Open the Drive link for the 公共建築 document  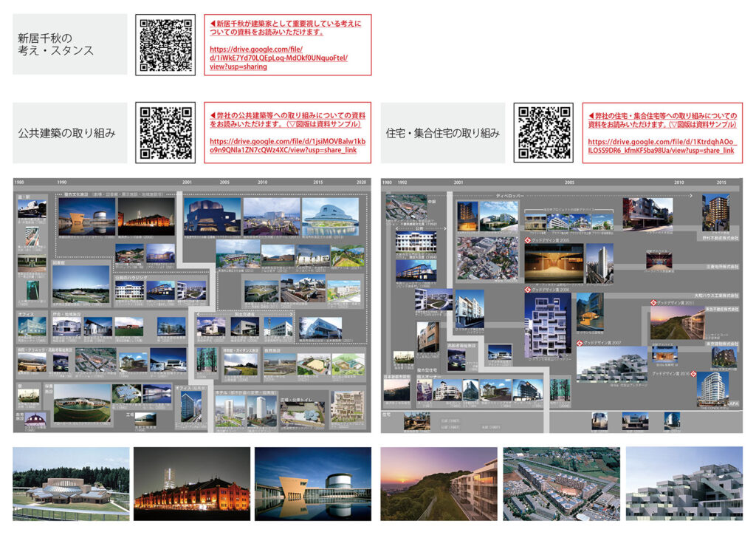pos(287,146)
